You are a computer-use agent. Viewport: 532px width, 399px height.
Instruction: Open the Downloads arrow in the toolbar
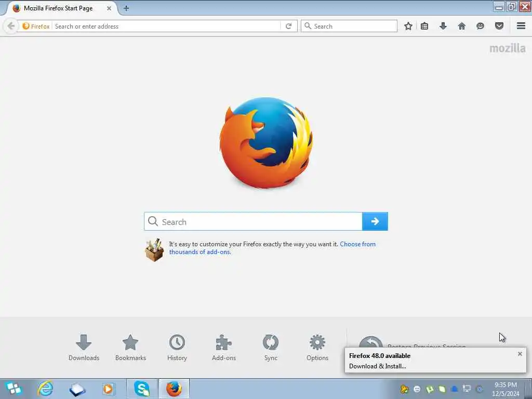[x=443, y=26]
